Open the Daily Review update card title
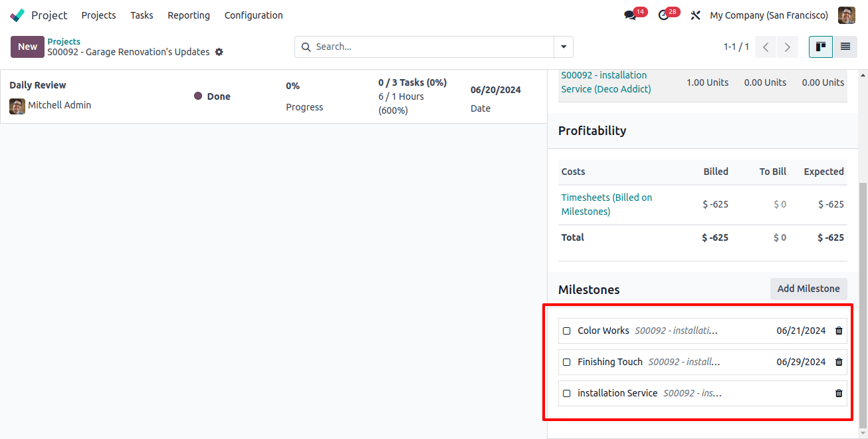Screen dimensions: 868x439 pyautogui.click(x=38, y=85)
